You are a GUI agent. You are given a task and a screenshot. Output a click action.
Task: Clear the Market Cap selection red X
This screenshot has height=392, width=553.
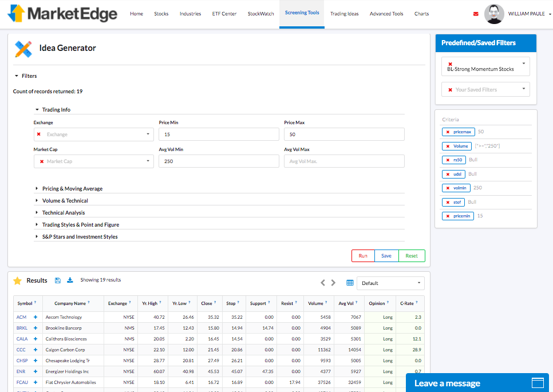click(42, 161)
